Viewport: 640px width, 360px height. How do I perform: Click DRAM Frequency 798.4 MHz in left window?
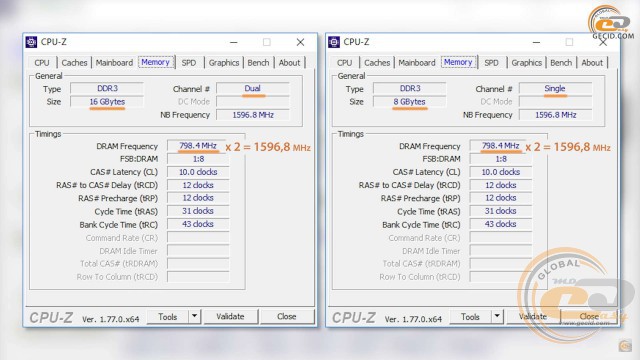tap(198, 146)
